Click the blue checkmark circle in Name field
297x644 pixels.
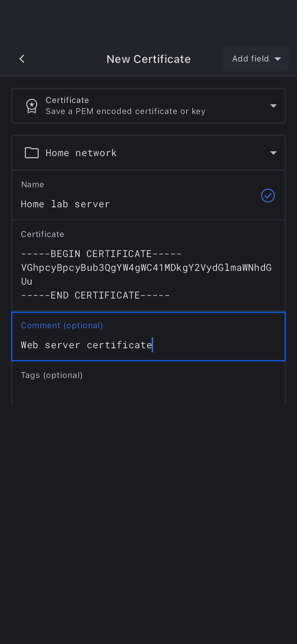tap(268, 196)
